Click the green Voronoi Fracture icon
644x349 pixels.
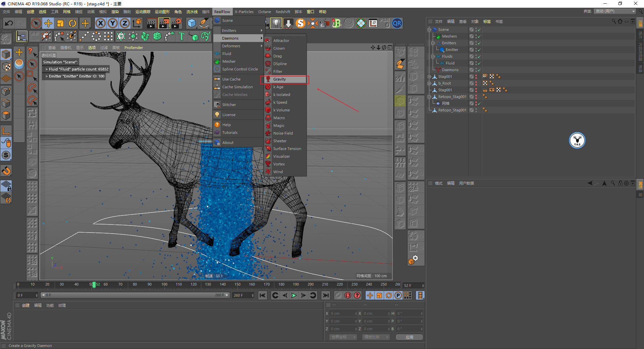click(157, 36)
